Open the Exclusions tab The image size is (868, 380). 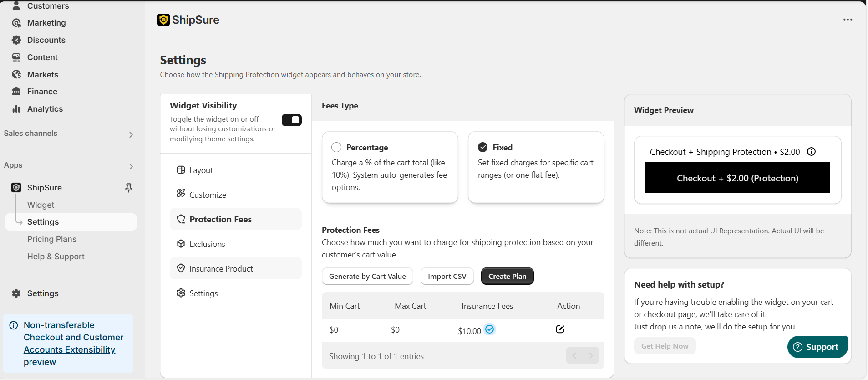(236, 244)
